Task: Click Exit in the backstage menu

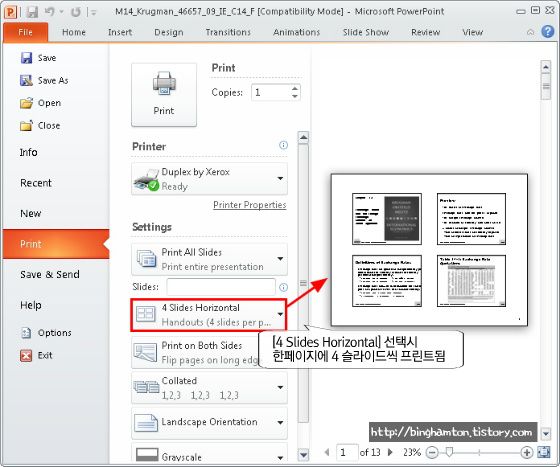Action: point(36,356)
